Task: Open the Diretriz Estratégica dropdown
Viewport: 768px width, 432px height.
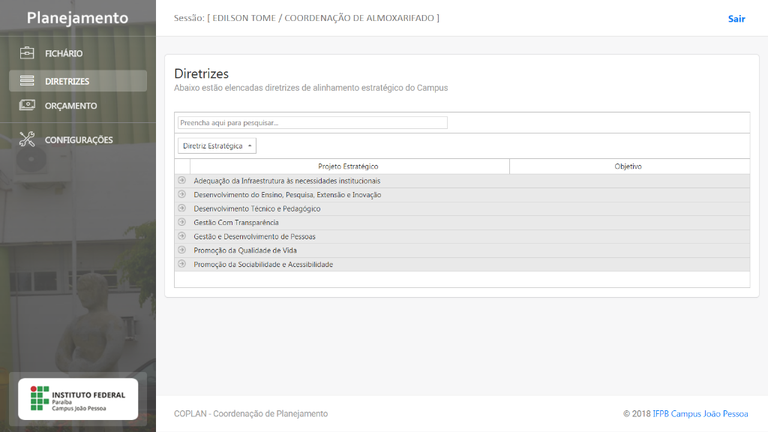Action: pyautogui.click(x=217, y=146)
